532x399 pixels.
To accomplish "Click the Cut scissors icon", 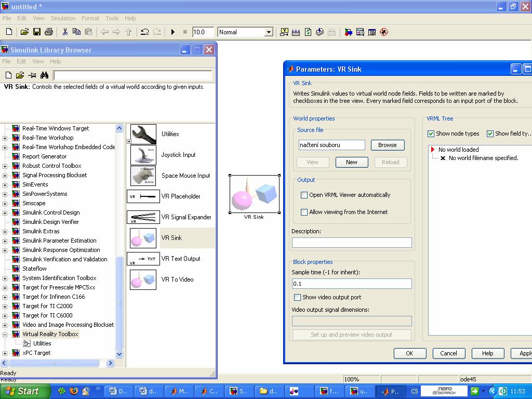I will (x=65, y=32).
